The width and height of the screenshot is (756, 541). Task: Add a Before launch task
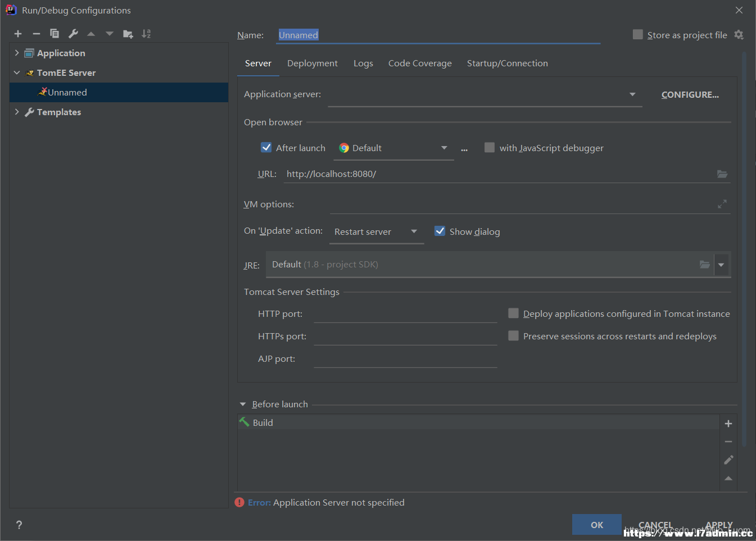[x=728, y=424]
